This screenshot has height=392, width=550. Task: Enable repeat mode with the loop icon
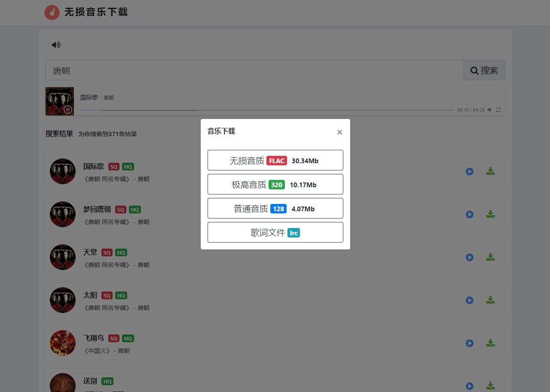point(498,110)
